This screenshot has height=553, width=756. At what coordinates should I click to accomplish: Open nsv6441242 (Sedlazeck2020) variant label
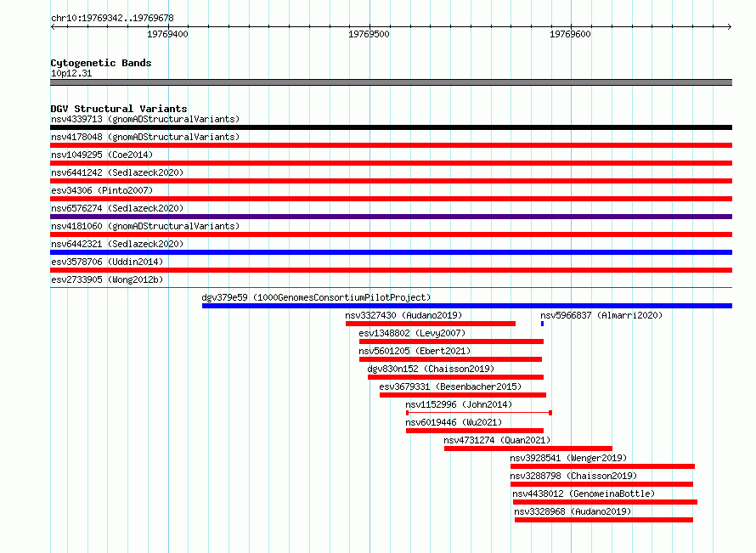pos(117,172)
